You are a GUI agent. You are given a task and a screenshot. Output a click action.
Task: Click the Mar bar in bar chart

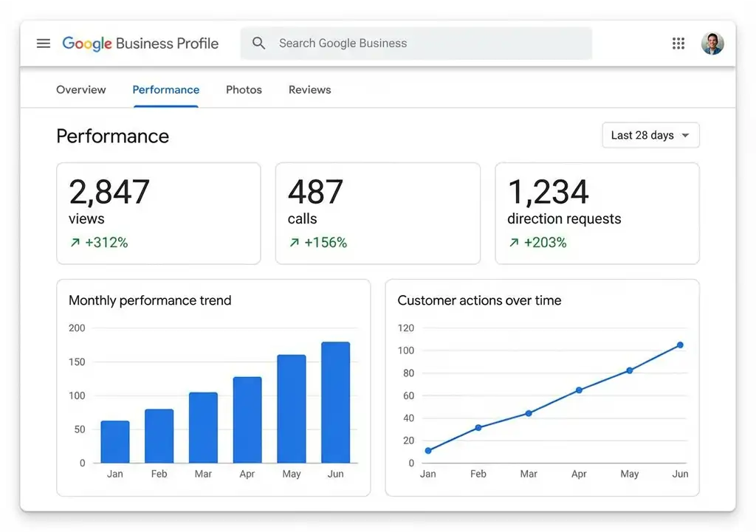(203, 428)
